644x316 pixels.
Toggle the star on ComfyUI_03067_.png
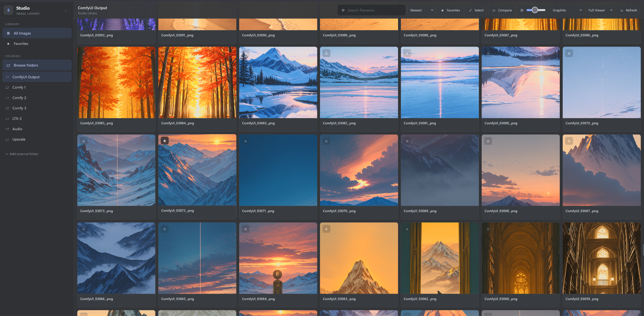[569, 141]
